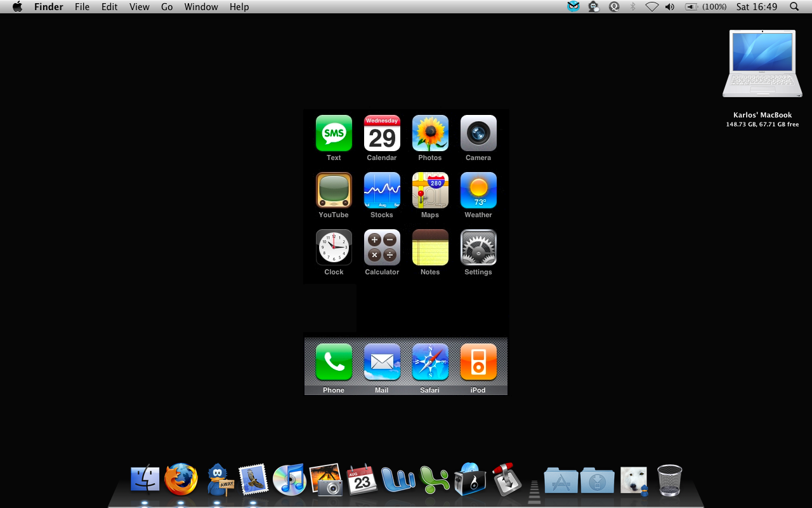
Task: Open the Window menu
Action: point(200,6)
